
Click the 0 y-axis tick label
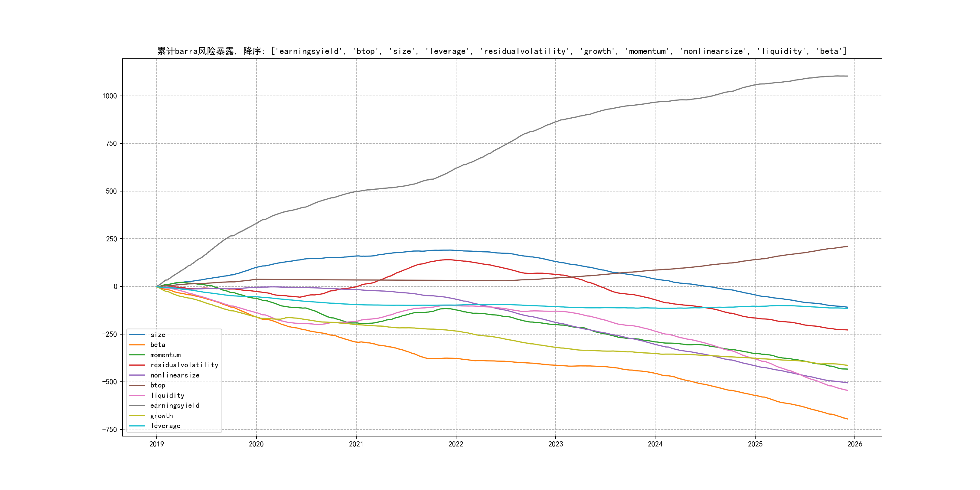115,286
